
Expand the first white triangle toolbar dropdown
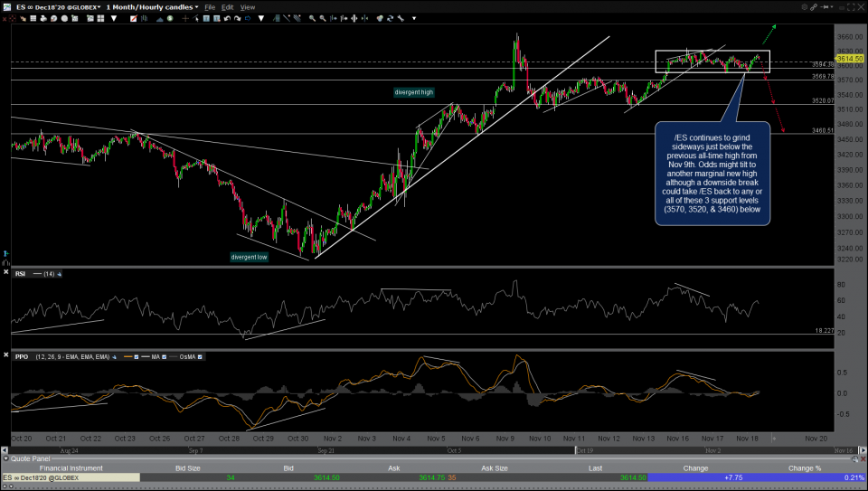point(114,18)
